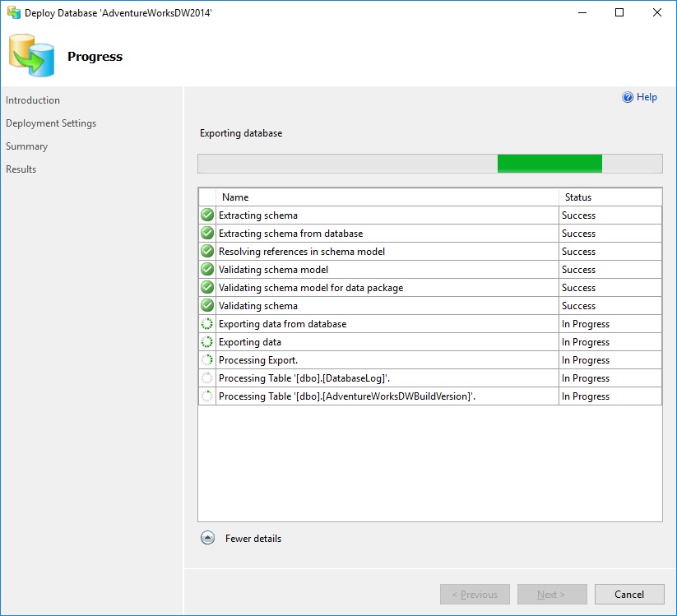677x616 pixels.
Task: Click the disabled Next button
Action: pos(552,595)
